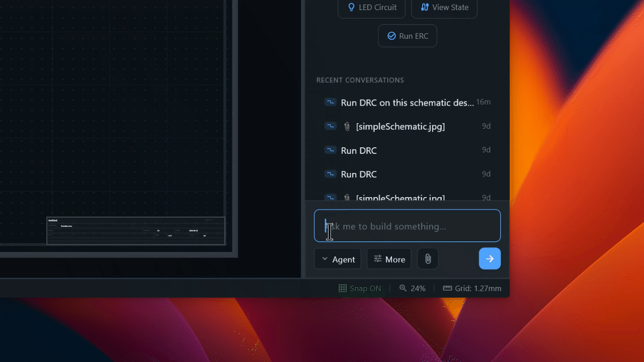The height and width of the screenshot is (362, 644).
Task: Click the Run ERC suggestion button
Action: [408, 36]
